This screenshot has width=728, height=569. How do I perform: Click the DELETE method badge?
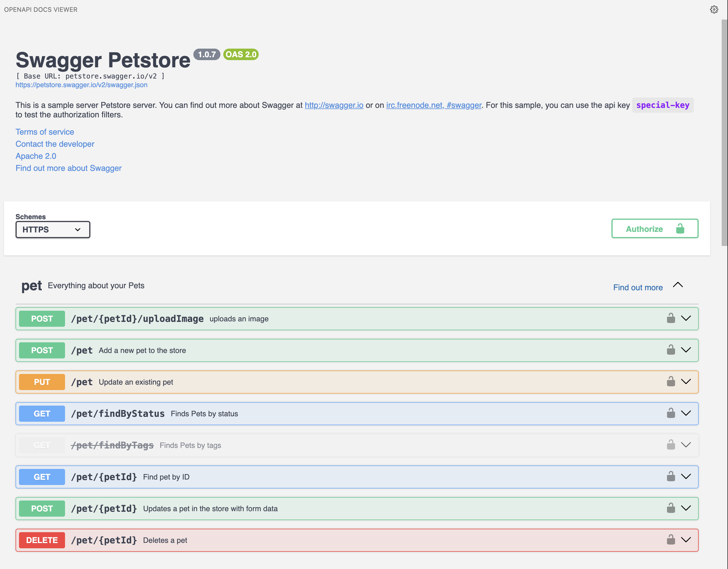pos(42,540)
